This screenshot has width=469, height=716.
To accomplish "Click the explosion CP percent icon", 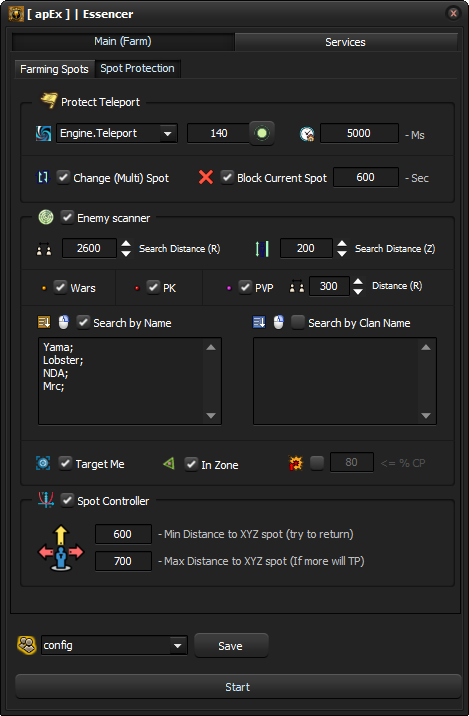I will [296, 463].
